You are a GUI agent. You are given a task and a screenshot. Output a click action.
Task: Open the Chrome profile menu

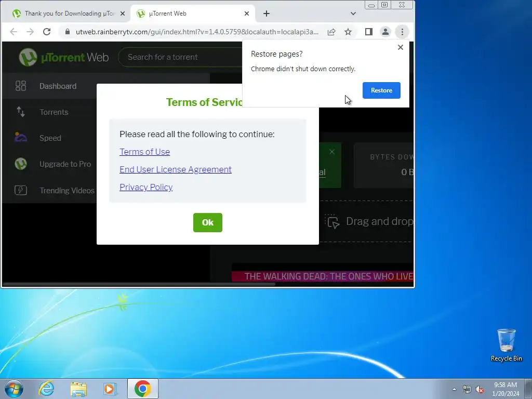(385, 32)
